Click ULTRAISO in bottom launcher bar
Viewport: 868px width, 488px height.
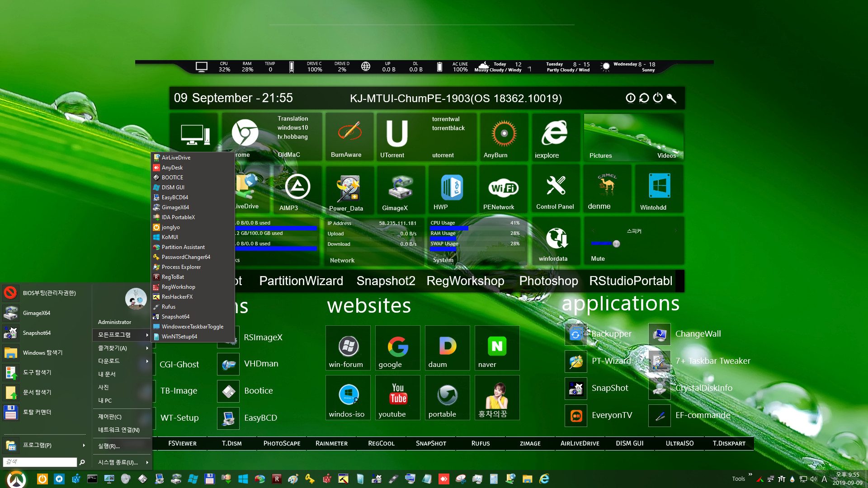(x=679, y=444)
